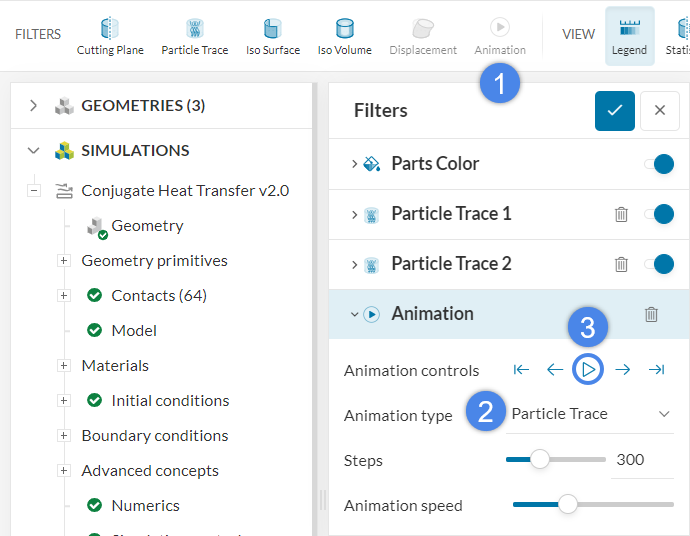
Task: Step back one animation frame
Action: pyautogui.click(x=554, y=370)
